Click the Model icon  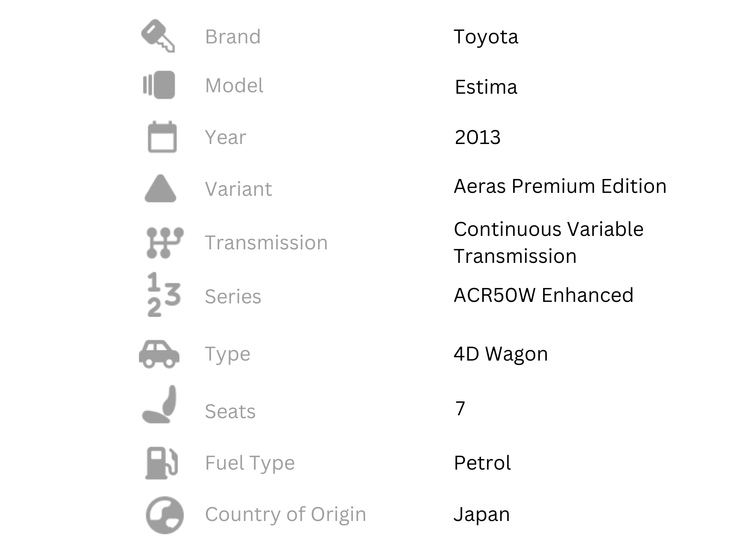(x=159, y=85)
